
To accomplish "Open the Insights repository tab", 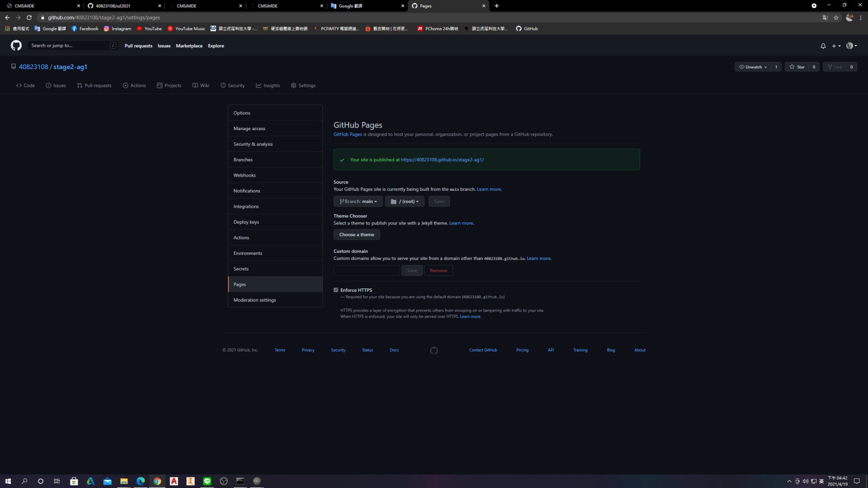I will tap(268, 85).
